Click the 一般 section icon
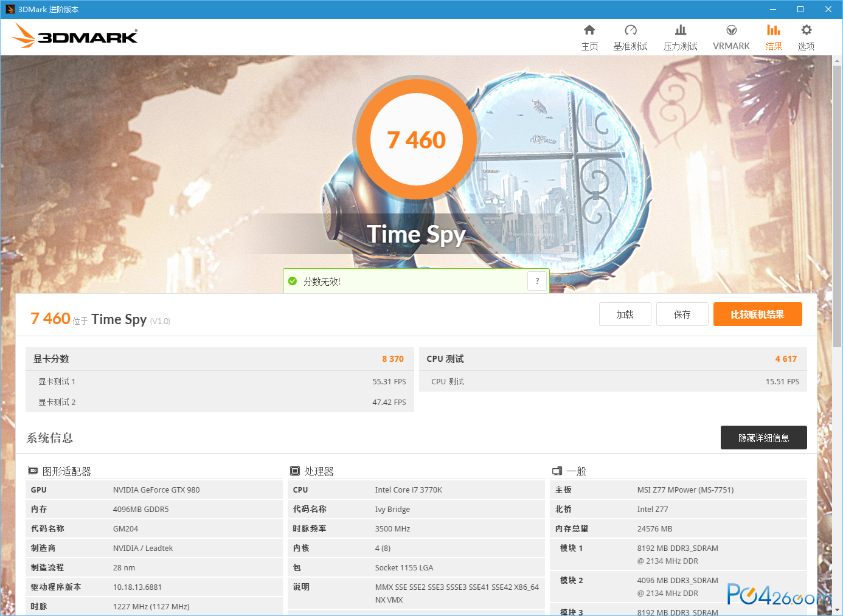Screen dimensions: 843x616 click(x=557, y=471)
